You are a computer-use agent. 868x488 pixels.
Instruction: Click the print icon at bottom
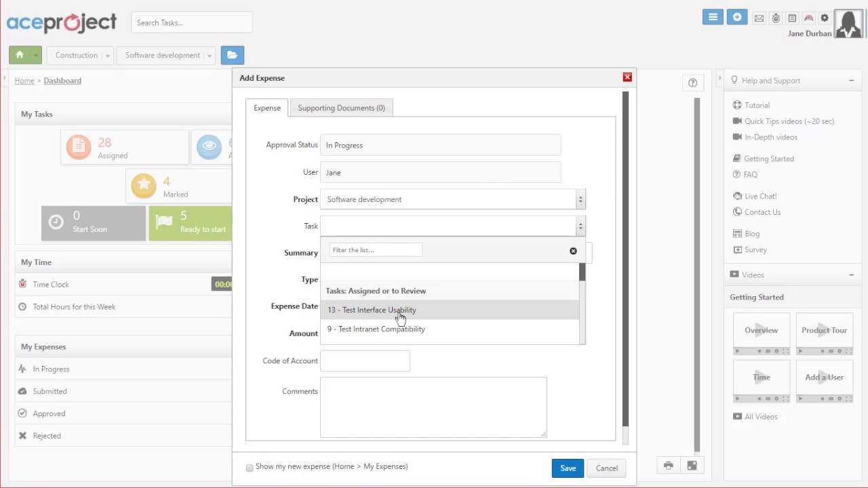[669, 466]
